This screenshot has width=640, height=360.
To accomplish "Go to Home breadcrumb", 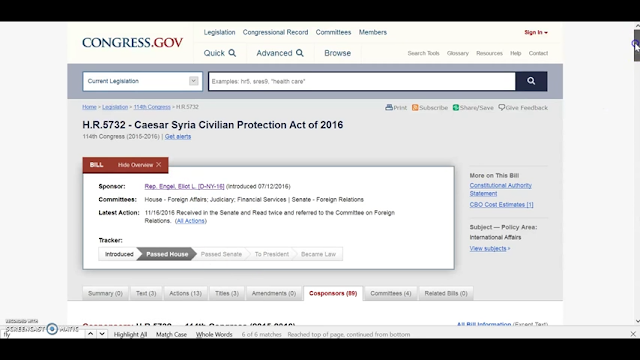I will click(x=89, y=107).
